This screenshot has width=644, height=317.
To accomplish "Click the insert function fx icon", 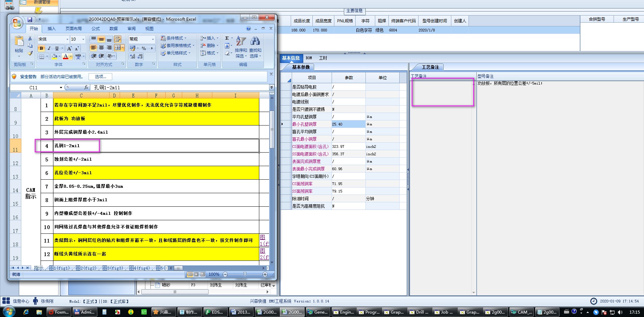I will 86,87.
